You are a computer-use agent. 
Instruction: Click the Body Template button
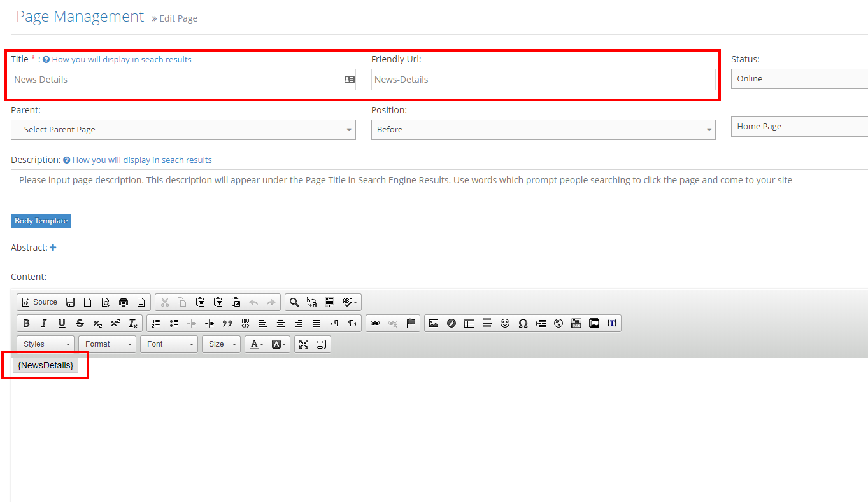tap(41, 221)
